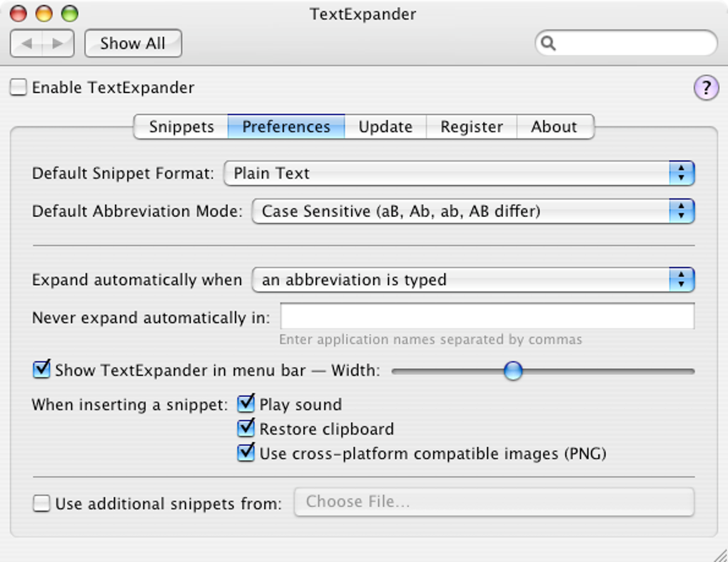Go to the Register tab
The width and height of the screenshot is (728, 562).
471,127
